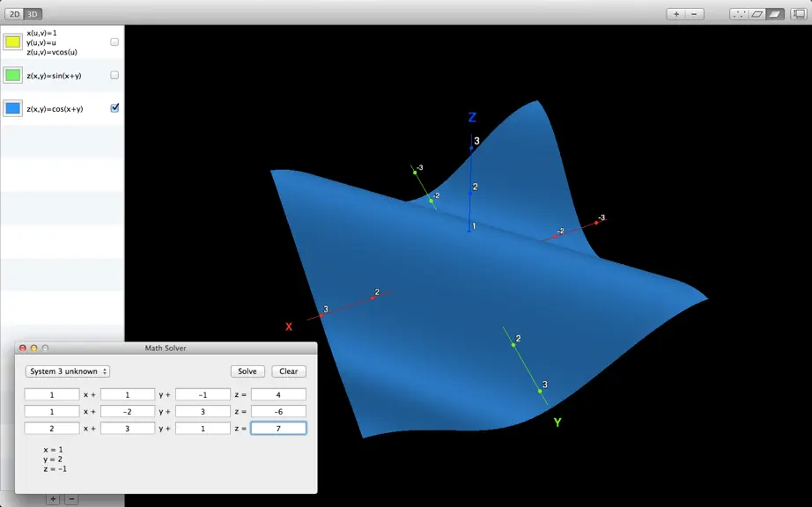Switch to 3D graph mode
This screenshot has width=812, height=507.
coord(32,14)
